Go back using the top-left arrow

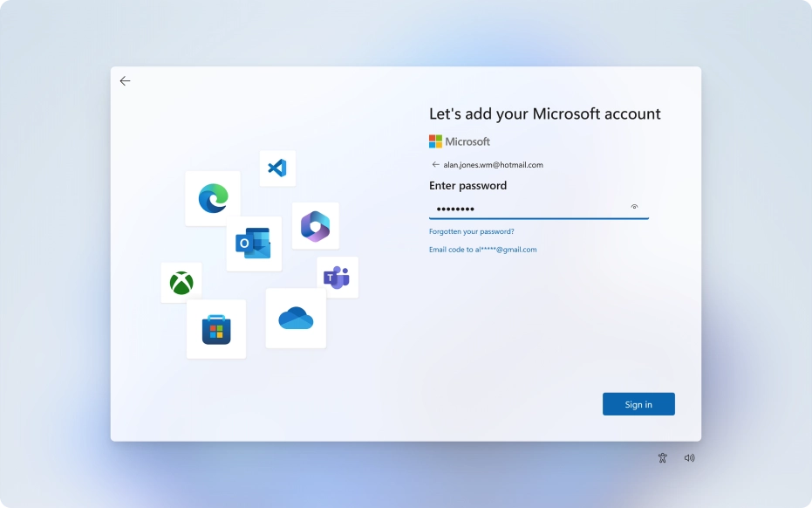(x=125, y=80)
